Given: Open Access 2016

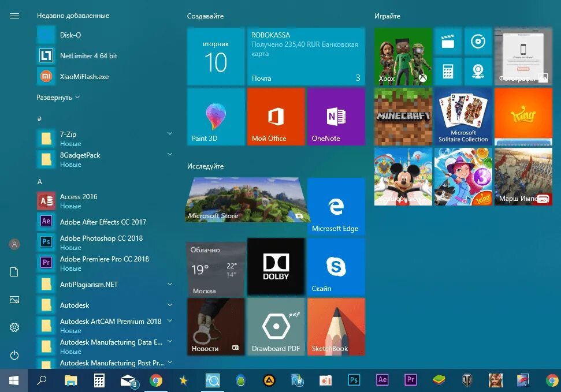Looking at the screenshot, I should [105, 201].
